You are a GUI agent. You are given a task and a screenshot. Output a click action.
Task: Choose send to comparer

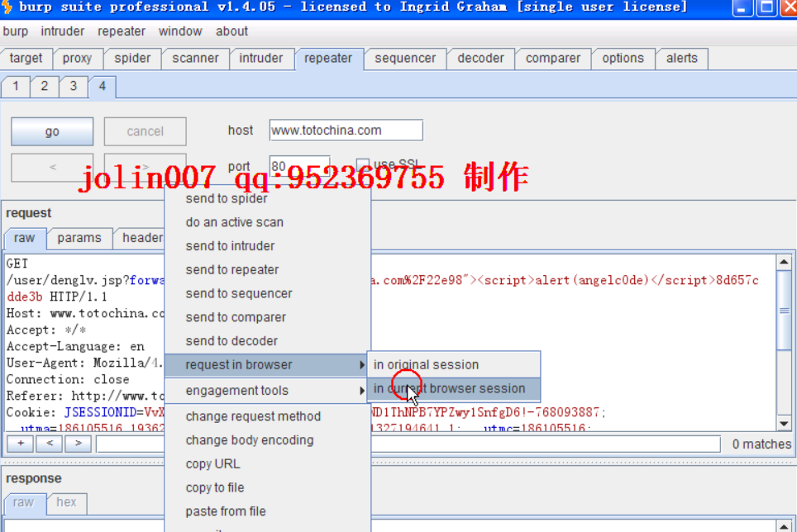[268, 317]
